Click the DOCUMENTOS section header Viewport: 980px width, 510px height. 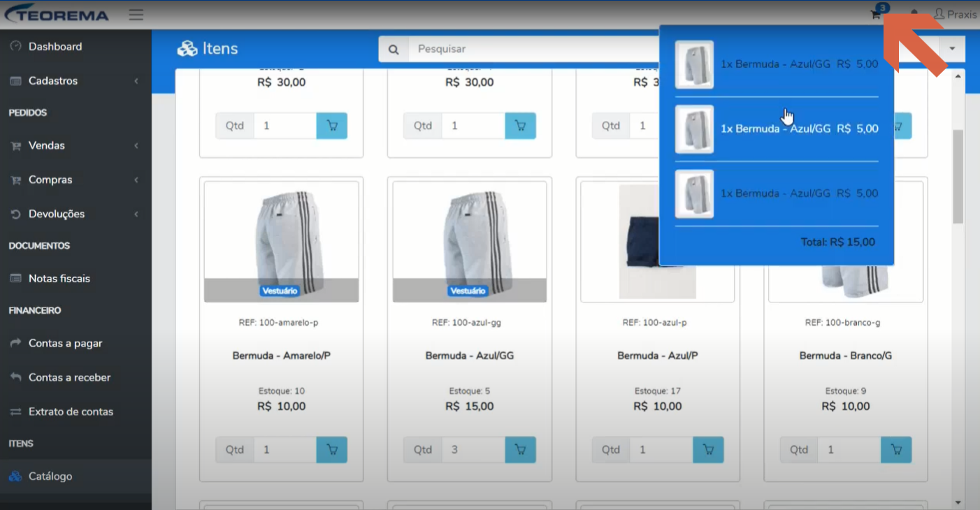coord(39,246)
